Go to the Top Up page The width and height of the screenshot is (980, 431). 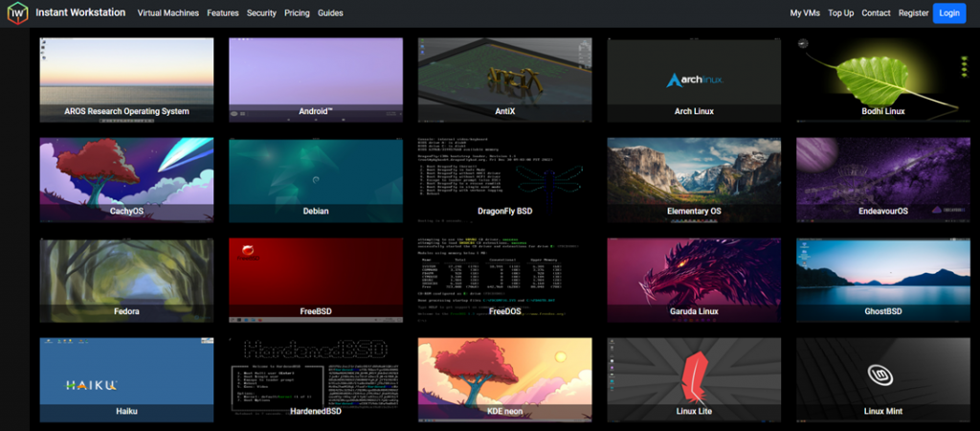(840, 13)
